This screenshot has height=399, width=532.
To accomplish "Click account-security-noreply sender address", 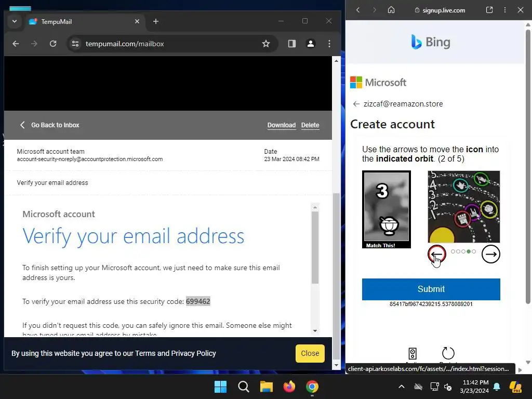I will (x=90, y=159).
